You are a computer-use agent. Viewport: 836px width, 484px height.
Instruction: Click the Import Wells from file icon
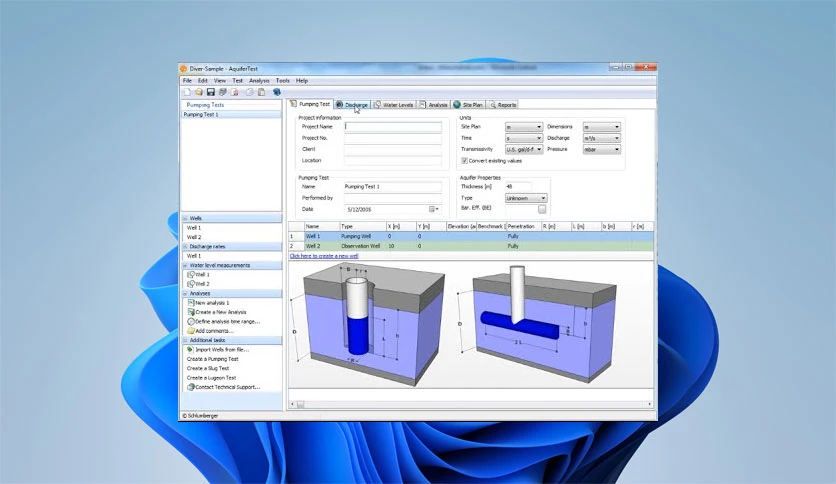coord(190,349)
